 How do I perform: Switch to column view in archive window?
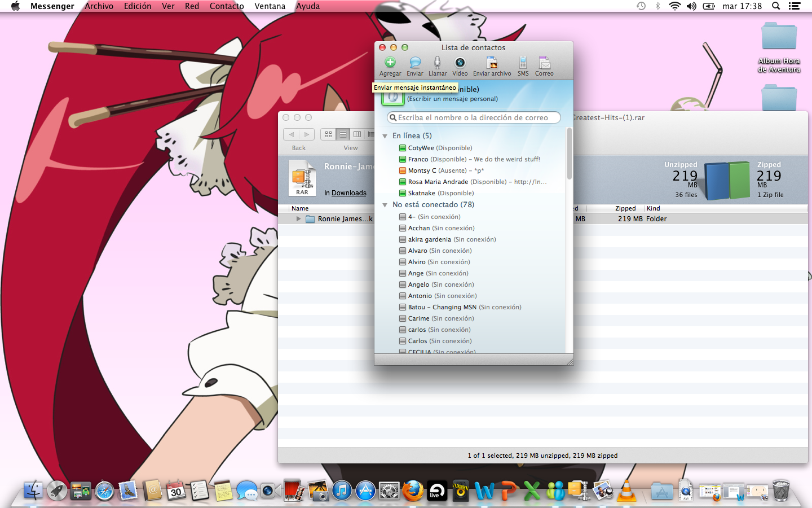click(x=357, y=134)
